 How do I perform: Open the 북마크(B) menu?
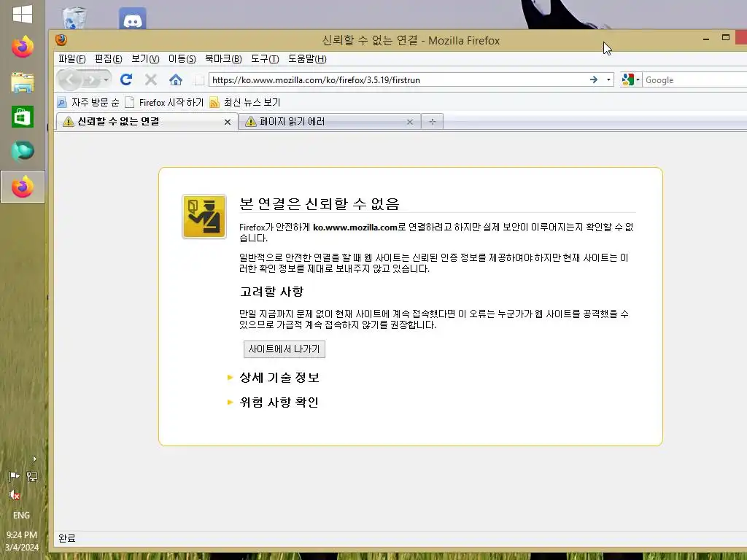(x=223, y=58)
